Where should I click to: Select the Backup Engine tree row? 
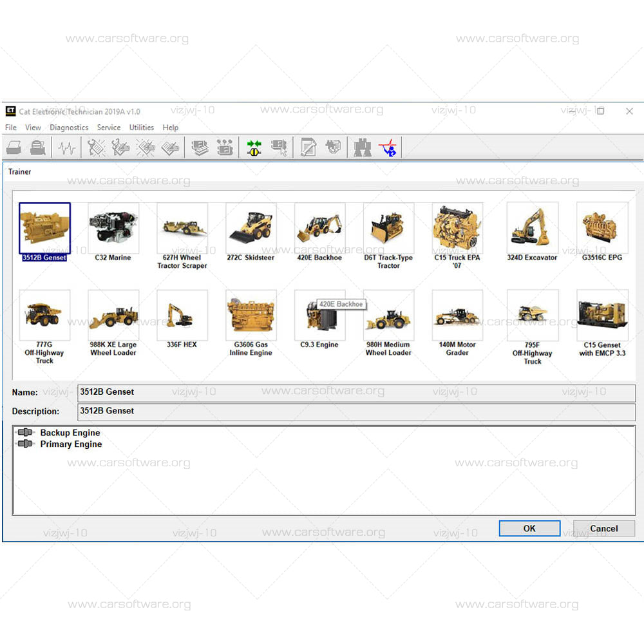[x=59, y=433]
